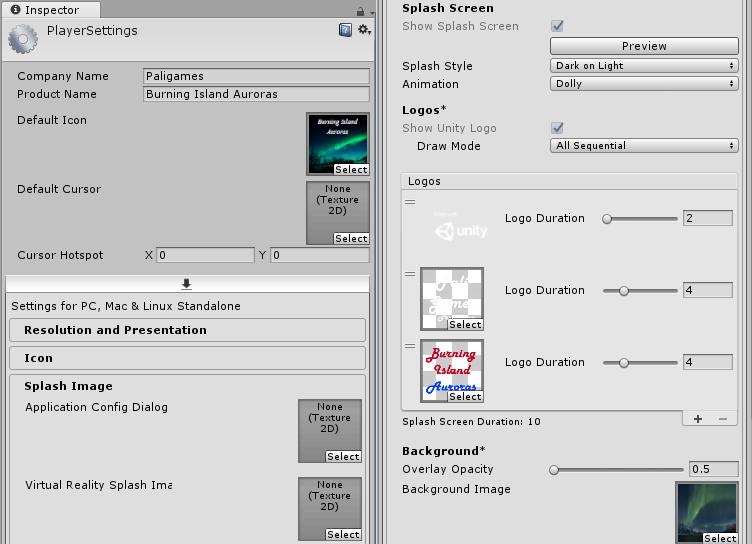Adjust Paligames logo duration slider
The image size is (752, 544).
coord(640,291)
